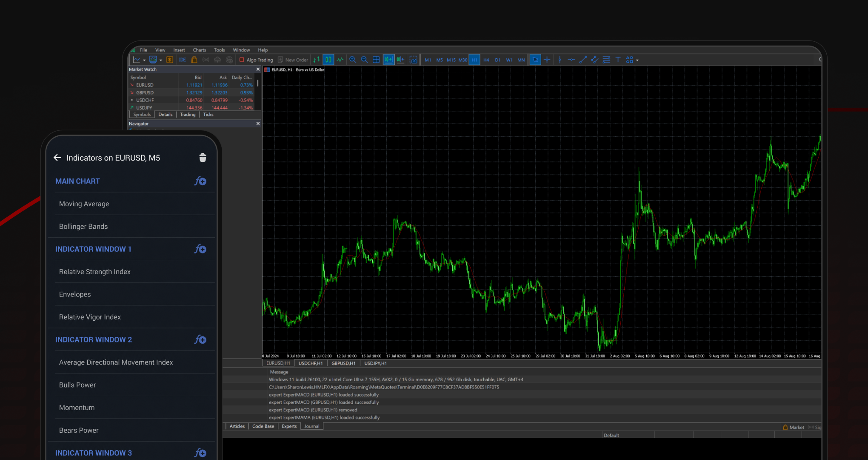Viewport: 868px width, 460px height.
Task: Select the Fibonacci retracement tool
Action: [x=606, y=60]
